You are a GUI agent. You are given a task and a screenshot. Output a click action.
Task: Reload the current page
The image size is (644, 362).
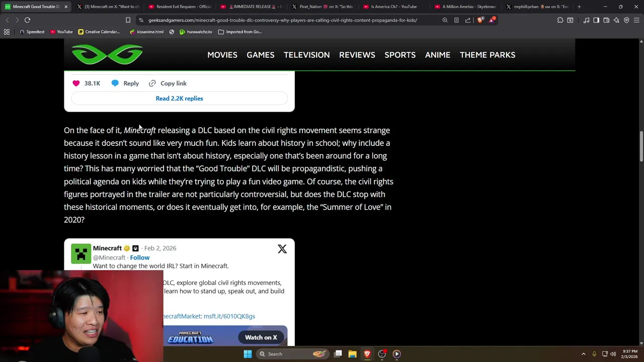[x=28, y=20]
